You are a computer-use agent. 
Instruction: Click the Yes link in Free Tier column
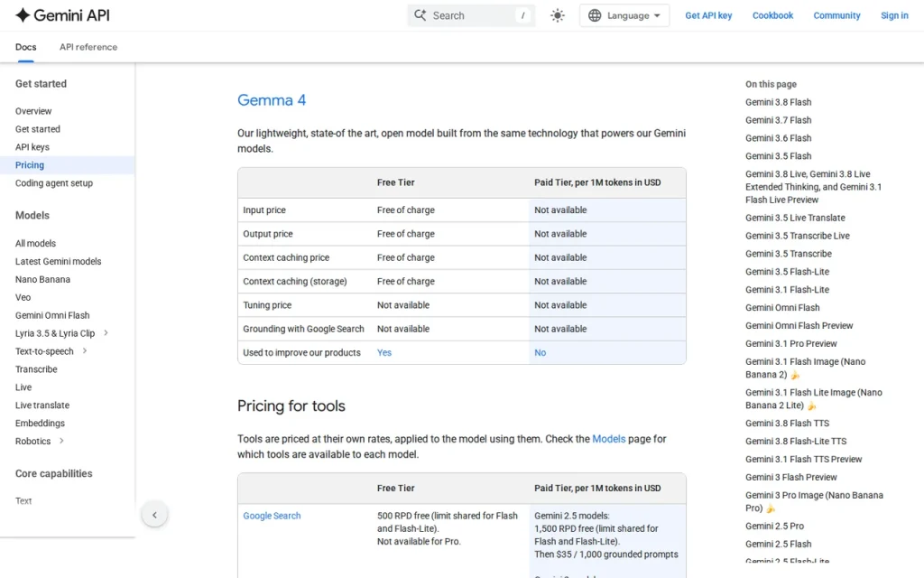point(384,353)
